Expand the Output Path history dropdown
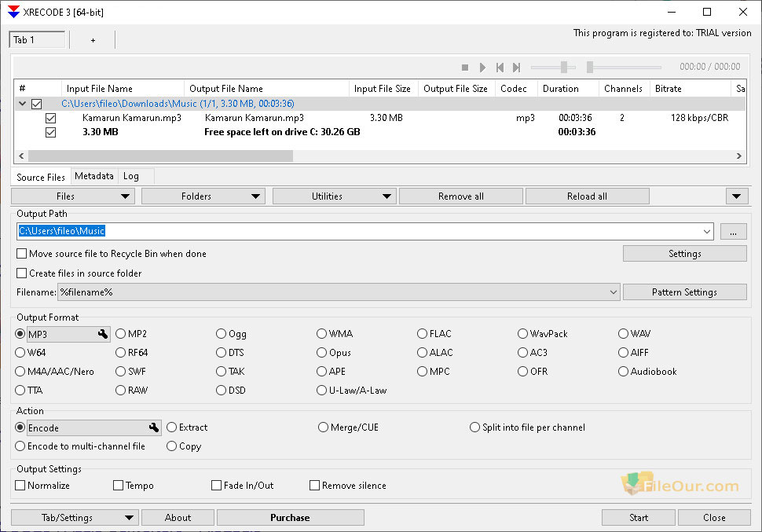The width and height of the screenshot is (762, 532). [707, 232]
